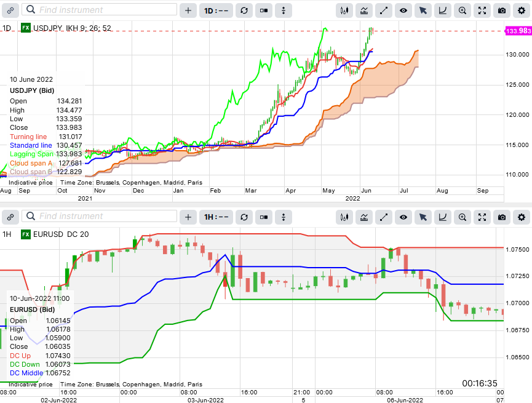Toggle split-view icon in EURUSD toolbar
Viewport: 532px width, 403px height.
point(264,217)
